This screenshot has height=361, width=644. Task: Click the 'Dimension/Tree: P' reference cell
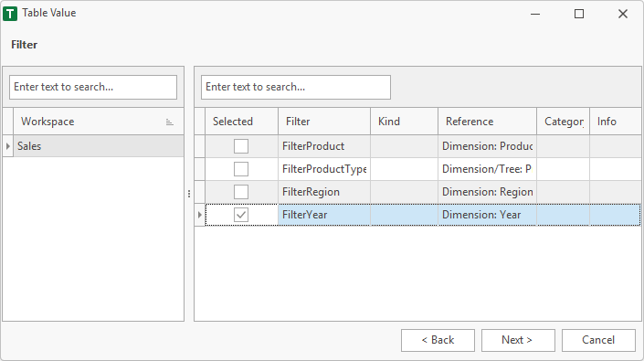coord(487,169)
